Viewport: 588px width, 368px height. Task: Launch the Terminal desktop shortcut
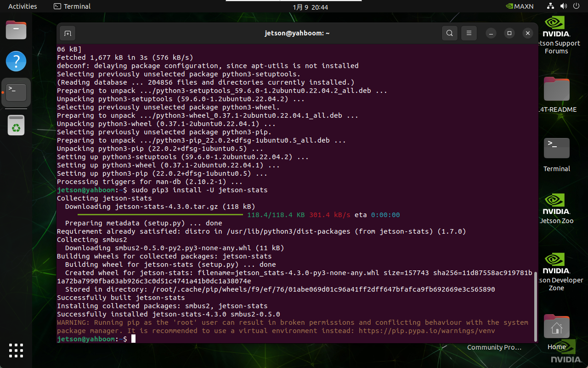(556, 155)
